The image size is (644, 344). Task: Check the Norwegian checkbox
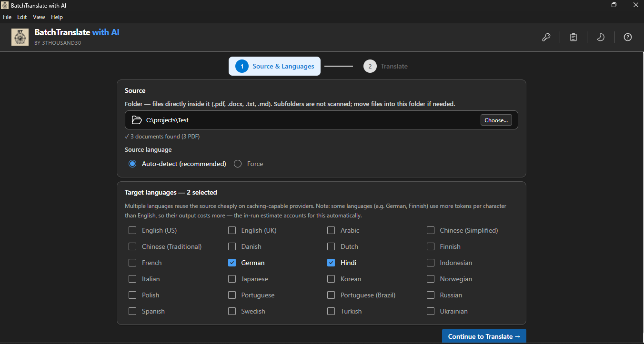click(x=431, y=279)
